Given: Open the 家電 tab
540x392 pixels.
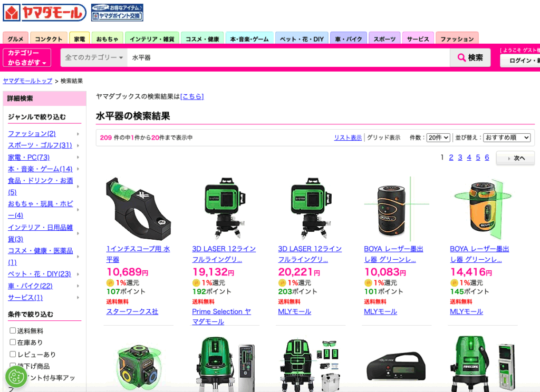Looking at the screenshot, I should click(x=80, y=38).
